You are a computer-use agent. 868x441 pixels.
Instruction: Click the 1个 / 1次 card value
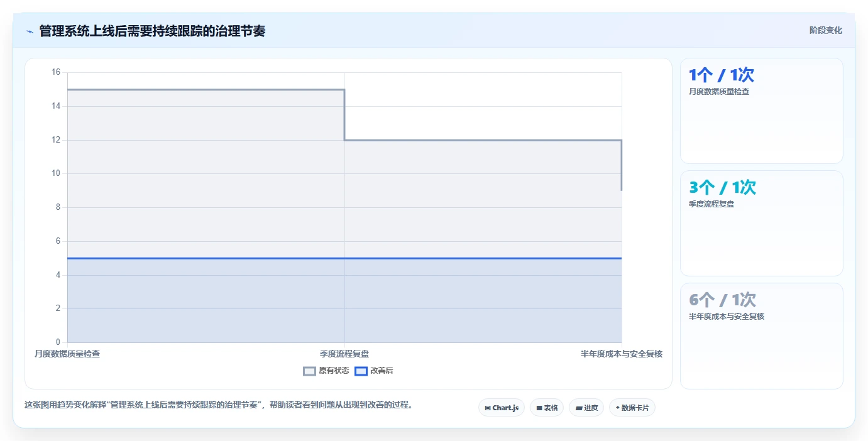[x=722, y=75]
